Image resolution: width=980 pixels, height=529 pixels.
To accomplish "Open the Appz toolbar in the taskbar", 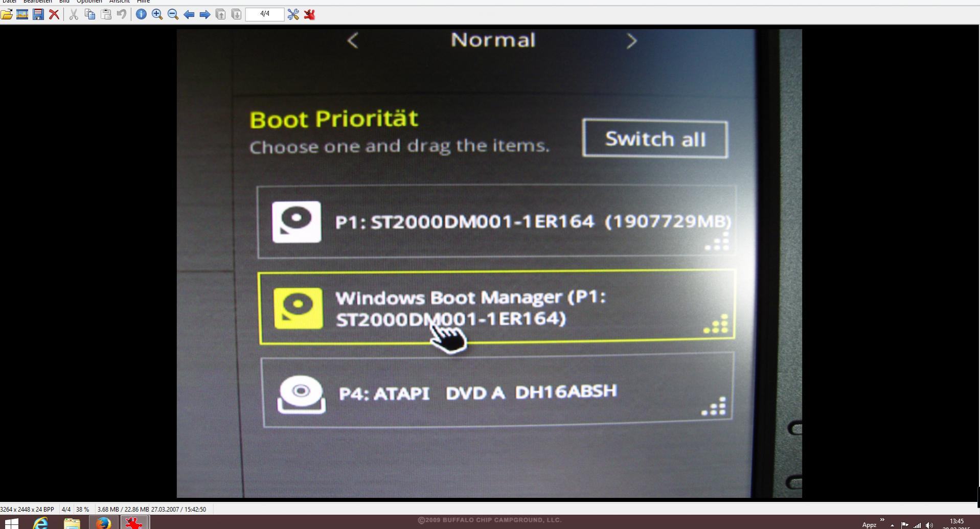I will (x=869, y=525).
